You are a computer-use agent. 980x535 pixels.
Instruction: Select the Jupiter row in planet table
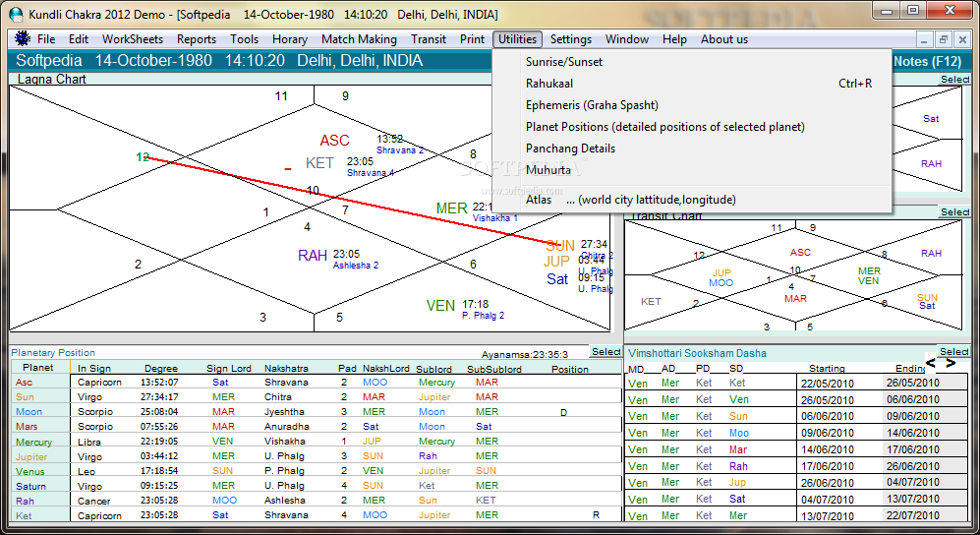click(x=317, y=456)
